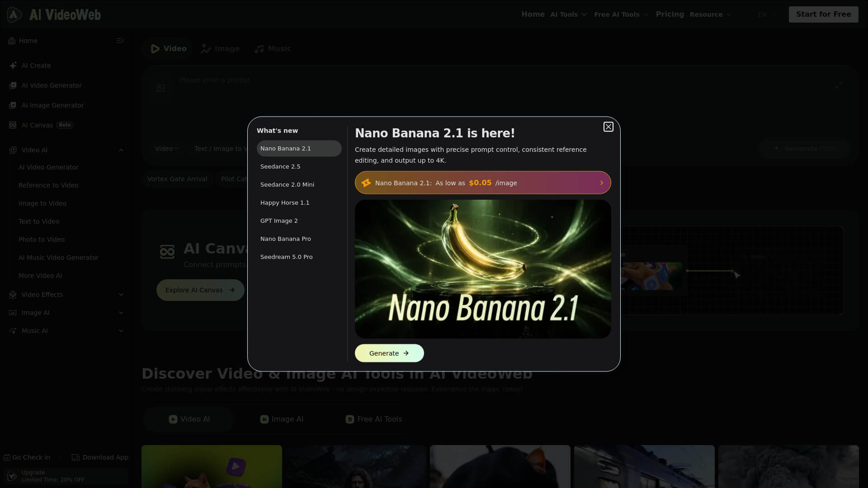Open the Resource dropdown menu
Screen dimensions: 868x488
click(x=710, y=14)
